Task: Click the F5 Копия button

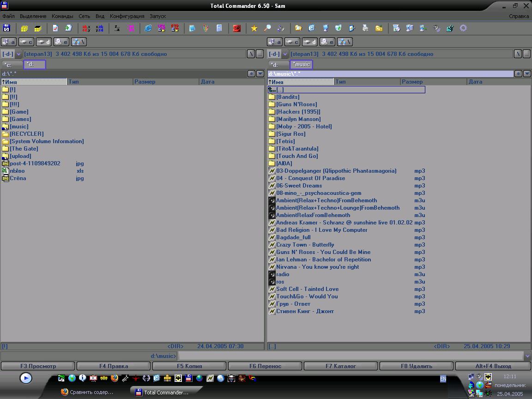Action: click(x=189, y=366)
